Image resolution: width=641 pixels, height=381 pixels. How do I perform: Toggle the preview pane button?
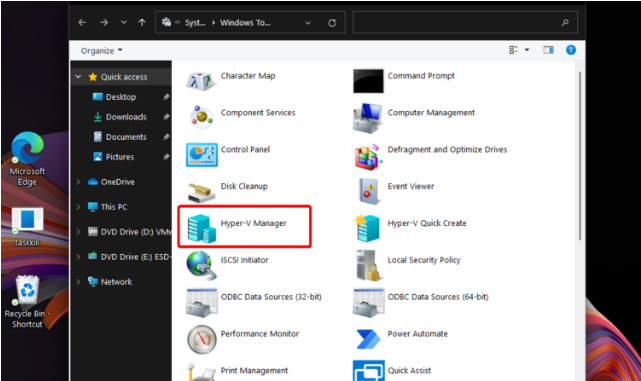coord(548,50)
